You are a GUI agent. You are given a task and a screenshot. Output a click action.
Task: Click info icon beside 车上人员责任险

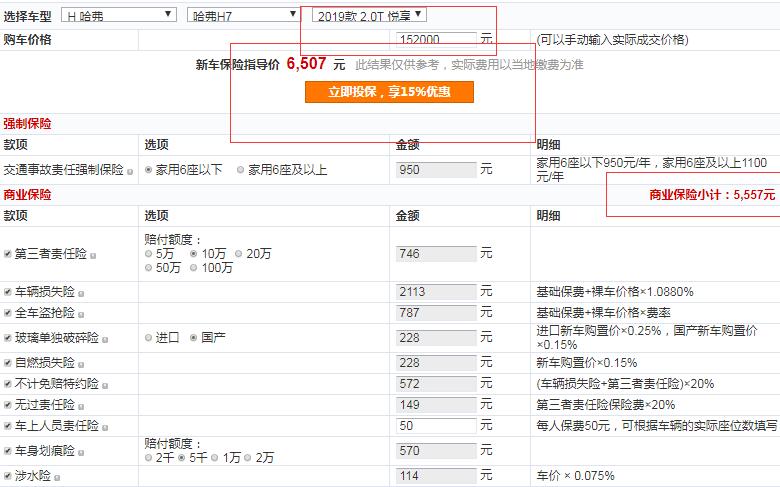(105, 428)
